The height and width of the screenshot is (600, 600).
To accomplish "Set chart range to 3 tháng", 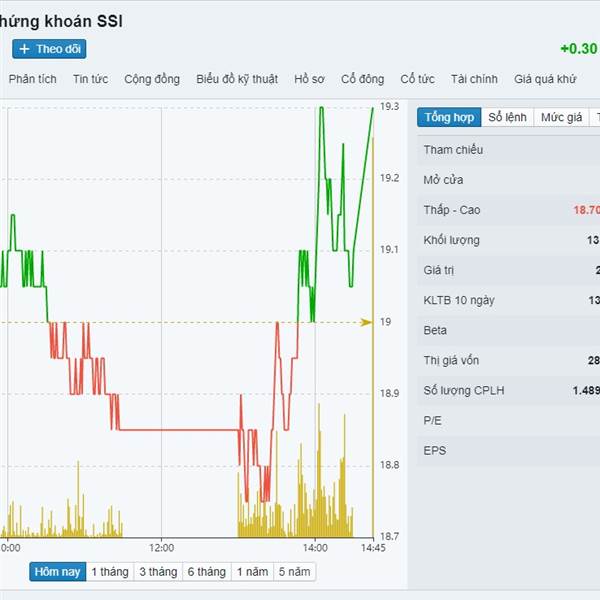I will click(x=157, y=572).
